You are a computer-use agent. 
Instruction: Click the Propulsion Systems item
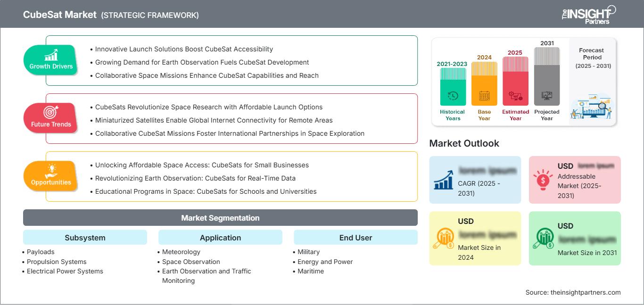(57, 262)
